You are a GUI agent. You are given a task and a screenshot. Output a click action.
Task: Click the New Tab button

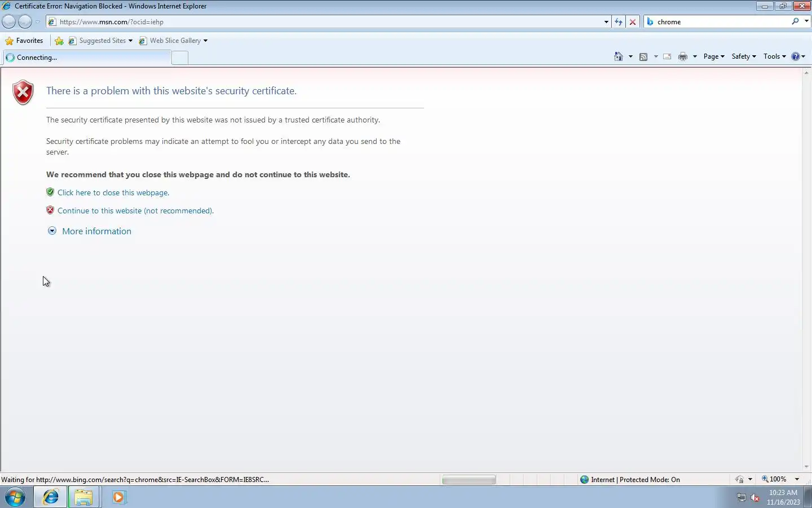[x=180, y=58]
